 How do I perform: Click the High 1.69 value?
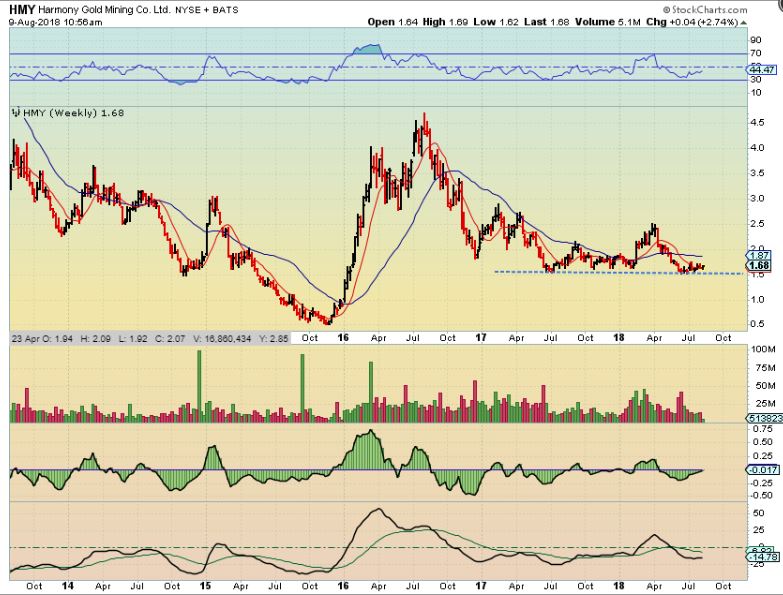[x=445, y=22]
